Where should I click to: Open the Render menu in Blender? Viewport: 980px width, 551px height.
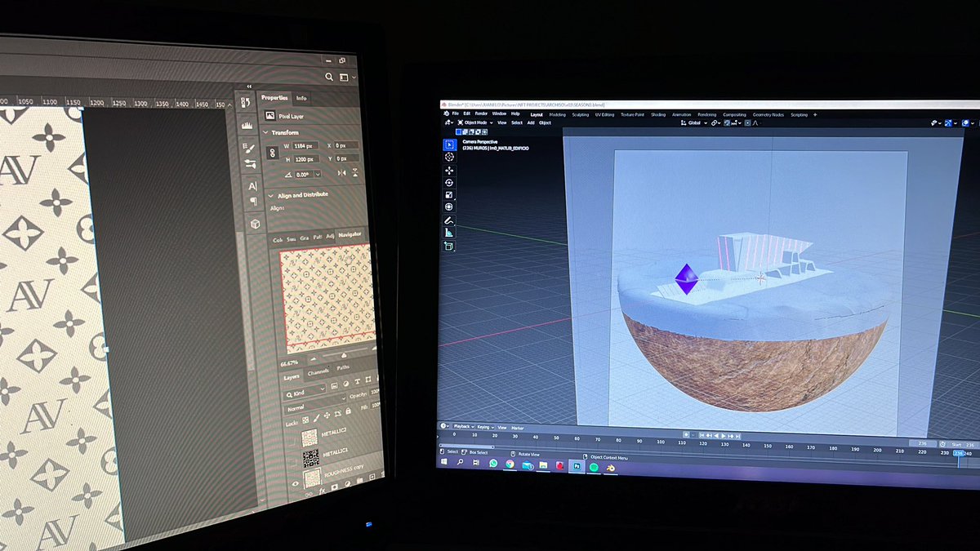(481, 113)
